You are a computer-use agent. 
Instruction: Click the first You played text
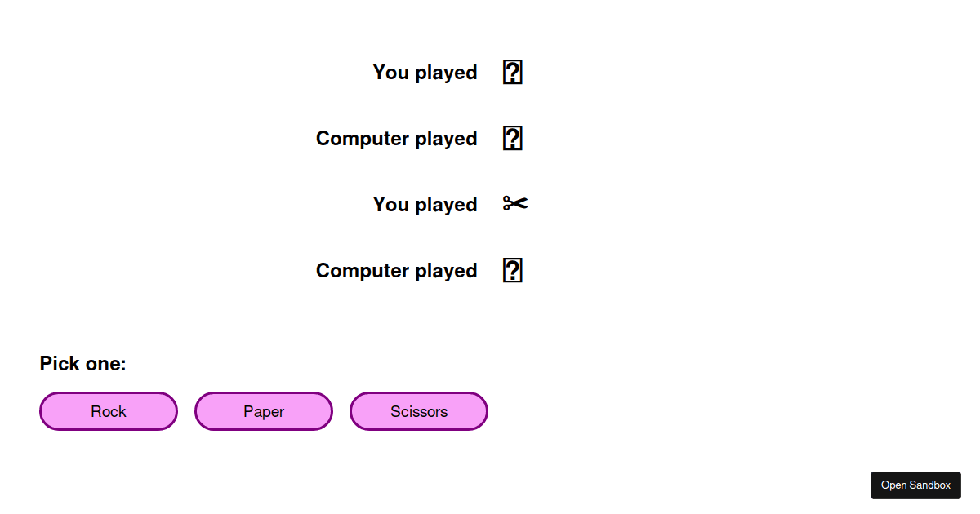click(425, 72)
